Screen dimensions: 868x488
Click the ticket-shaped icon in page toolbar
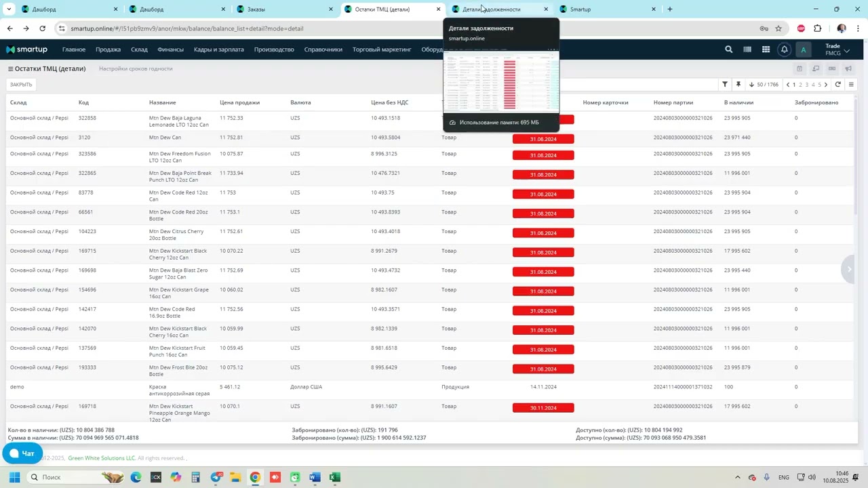pos(832,68)
